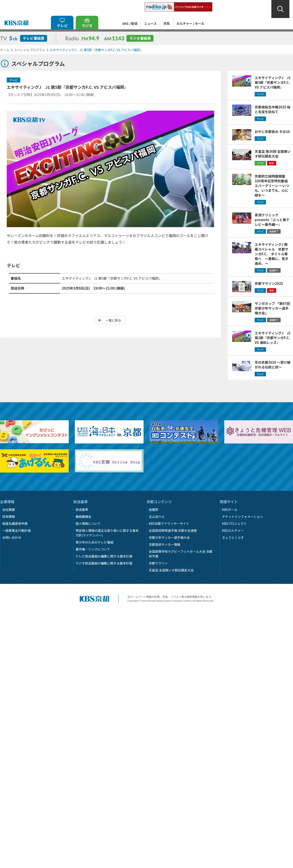Image resolution: width=293 pixels, height=868 pixels.
Task: Open チケットインフォメーション footer link
Action: point(243,516)
